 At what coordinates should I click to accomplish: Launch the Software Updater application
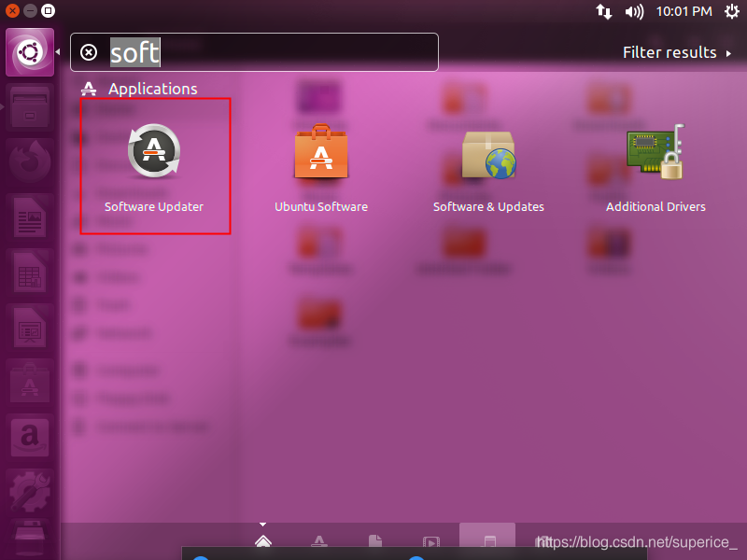[x=154, y=166]
